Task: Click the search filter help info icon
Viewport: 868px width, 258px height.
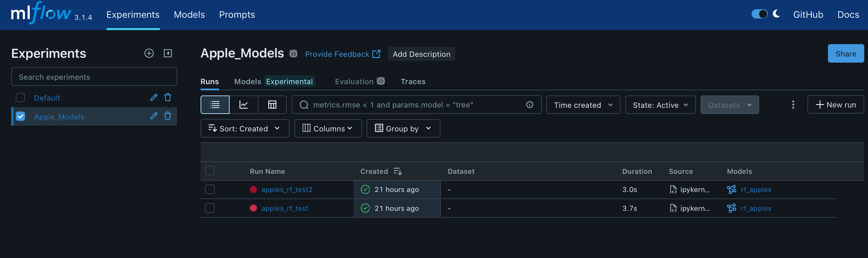Action: tap(529, 105)
